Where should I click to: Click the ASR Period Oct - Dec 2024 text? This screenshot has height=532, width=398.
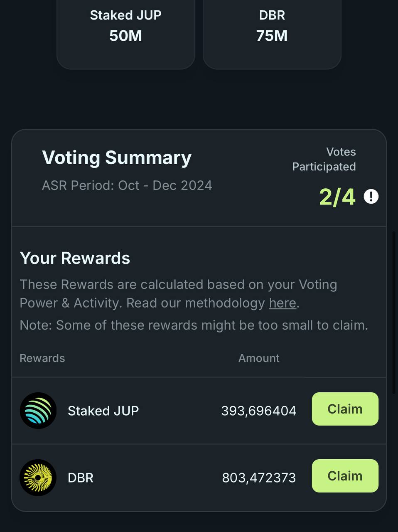pos(127,185)
